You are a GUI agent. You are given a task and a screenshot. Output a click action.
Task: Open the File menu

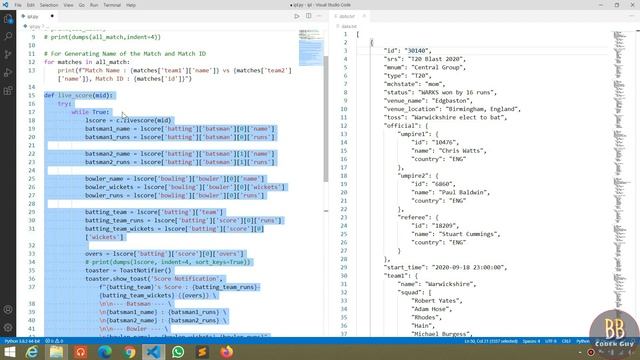pos(18,5)
